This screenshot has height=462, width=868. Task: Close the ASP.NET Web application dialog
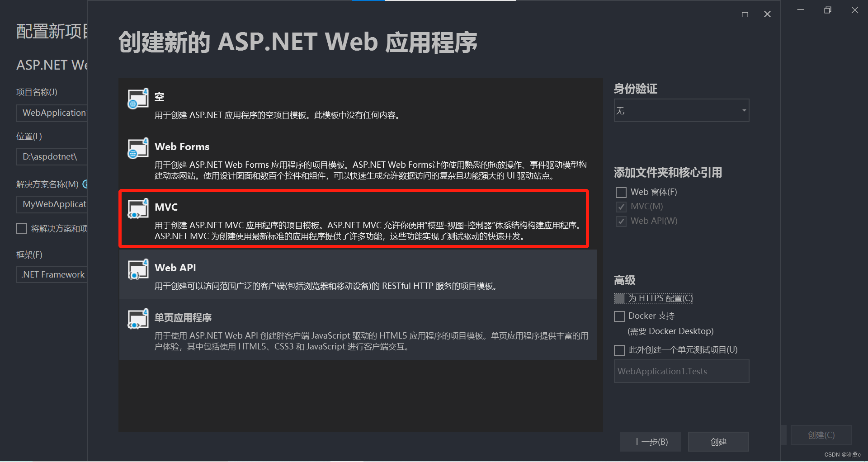767,14
